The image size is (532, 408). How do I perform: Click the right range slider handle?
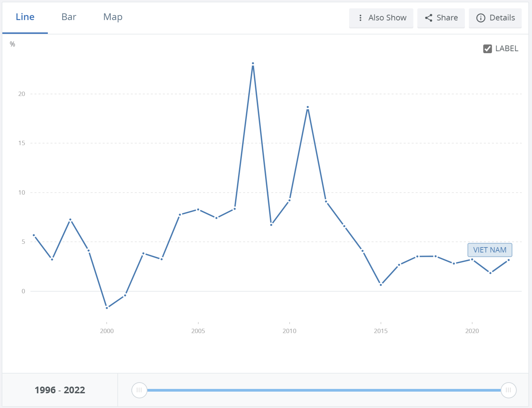pos(508,390)
